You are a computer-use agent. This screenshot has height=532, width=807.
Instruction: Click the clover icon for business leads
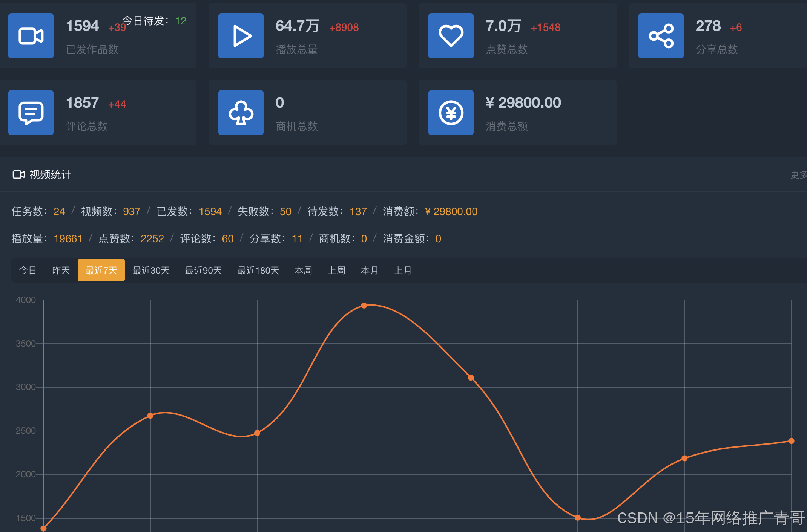click(x=241, y=113)
